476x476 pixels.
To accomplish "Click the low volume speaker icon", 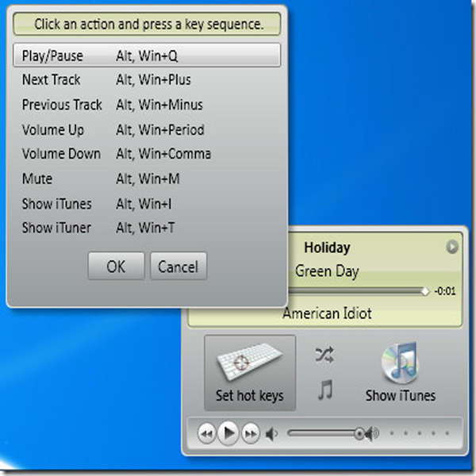I will click(271, 434).
